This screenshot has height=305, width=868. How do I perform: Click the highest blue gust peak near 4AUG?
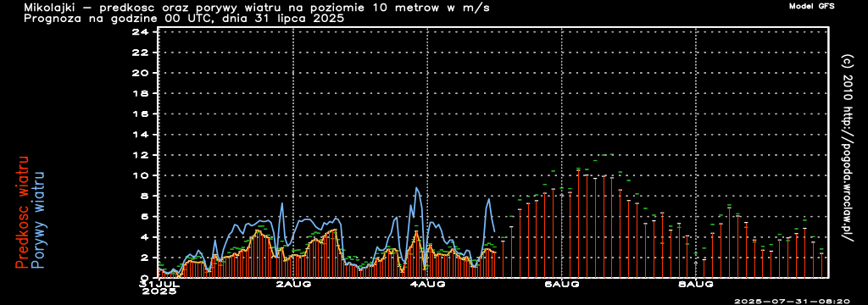pos(416,188)
